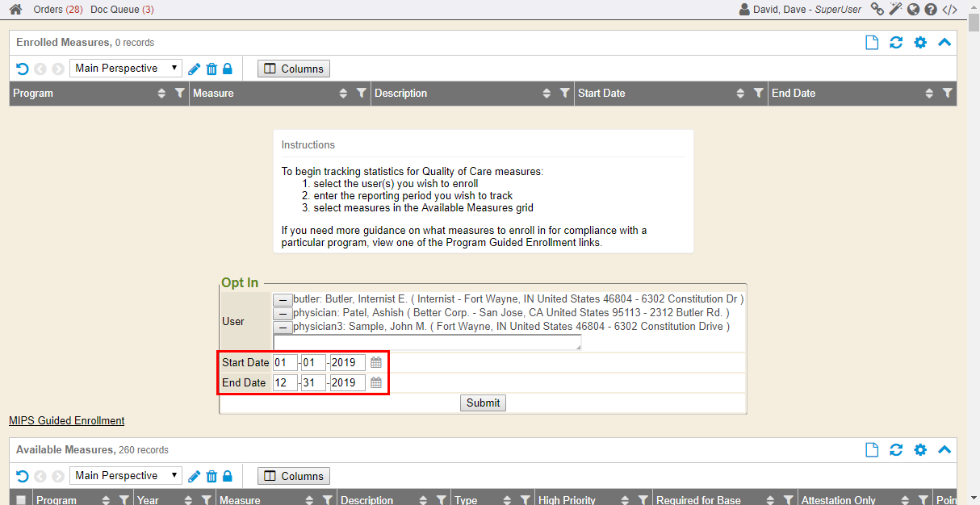Open the Doc Queue (3) menu item

(122, 10)
